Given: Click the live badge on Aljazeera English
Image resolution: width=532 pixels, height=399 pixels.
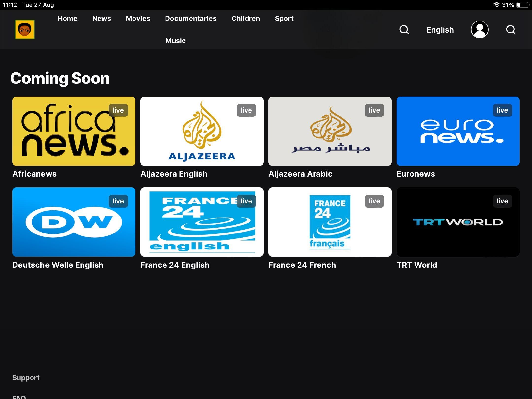Looking at the screenshot, I should [x=246, y=110].
